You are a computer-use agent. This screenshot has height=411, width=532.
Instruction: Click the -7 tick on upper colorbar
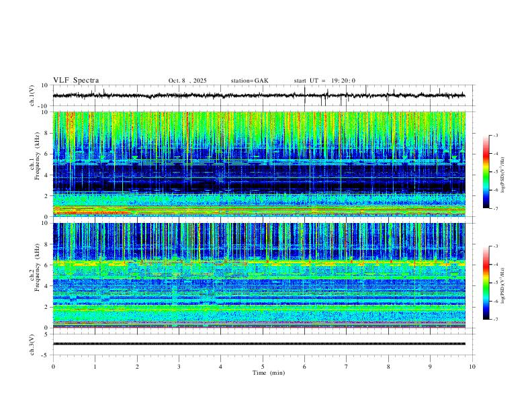click(495, 209)
